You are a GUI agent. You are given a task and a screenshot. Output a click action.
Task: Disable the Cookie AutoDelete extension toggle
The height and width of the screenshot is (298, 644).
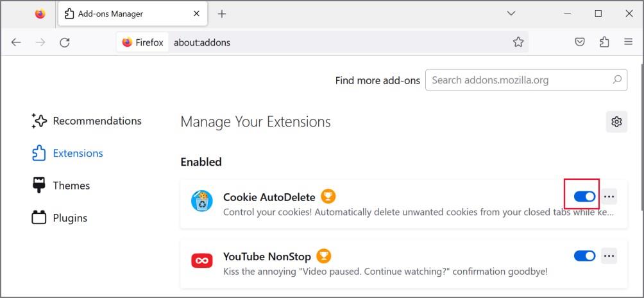pos(584,197)
